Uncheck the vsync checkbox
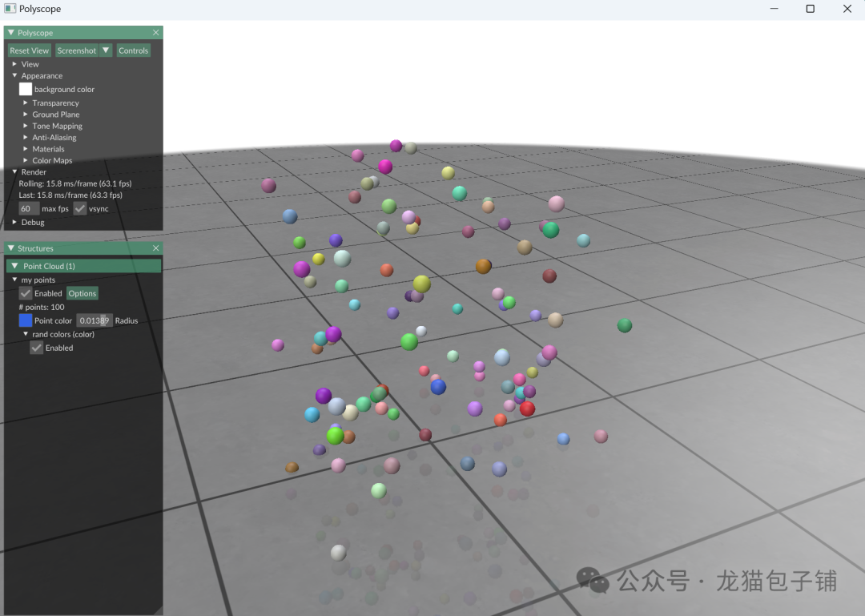The image size is (865, 616). click(79, 208)
